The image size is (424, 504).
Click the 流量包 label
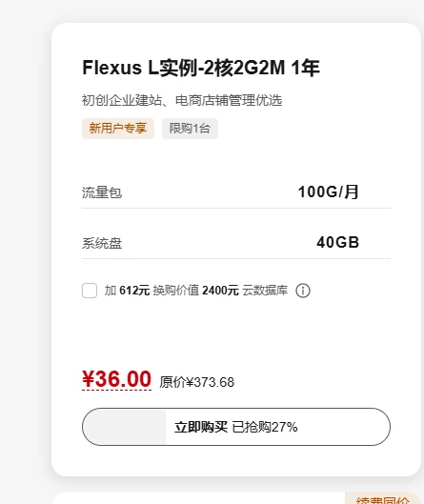102,192
